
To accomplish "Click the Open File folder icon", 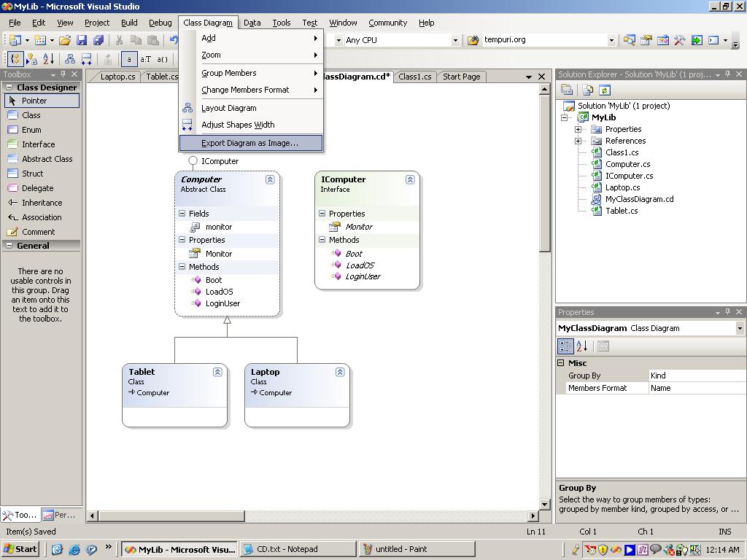I will tap(65, 41).
